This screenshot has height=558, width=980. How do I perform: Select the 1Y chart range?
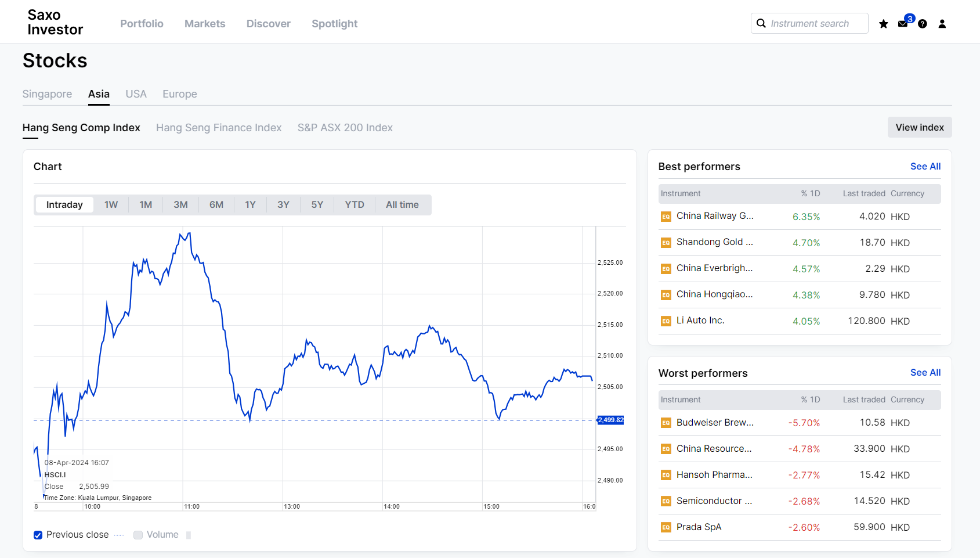pyautogui.click(x=250, y=205)
